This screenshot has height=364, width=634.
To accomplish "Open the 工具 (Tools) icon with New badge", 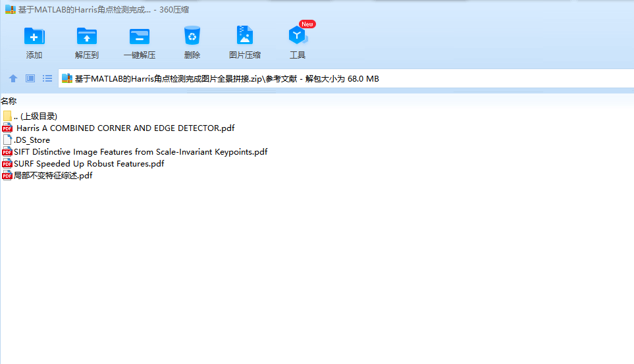I will 298,36.
